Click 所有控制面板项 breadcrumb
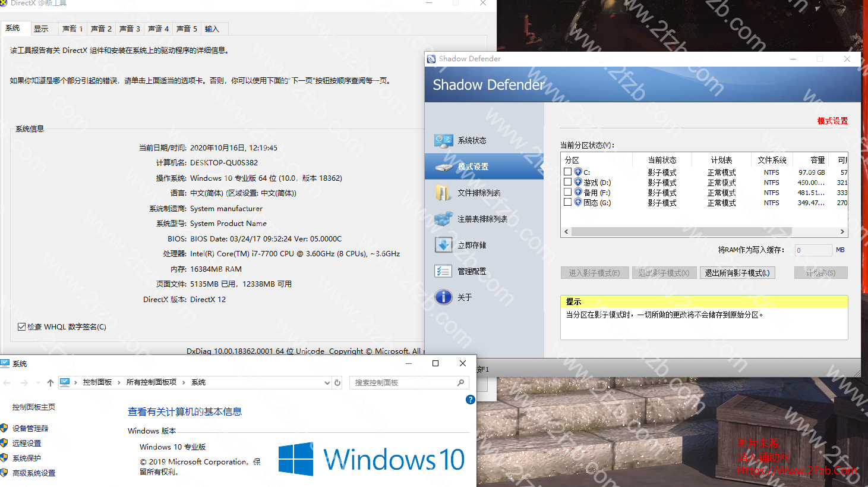Screen dimensions: 868x487 [x=151, y=382]
